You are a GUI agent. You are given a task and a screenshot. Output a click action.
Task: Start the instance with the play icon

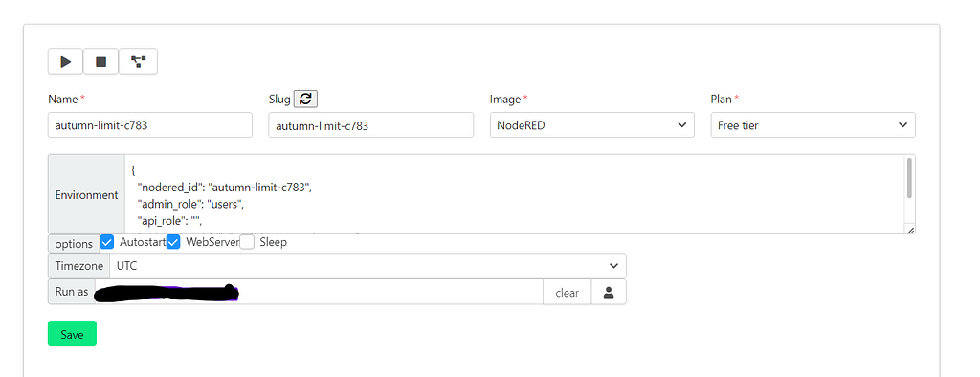[66, 62]
